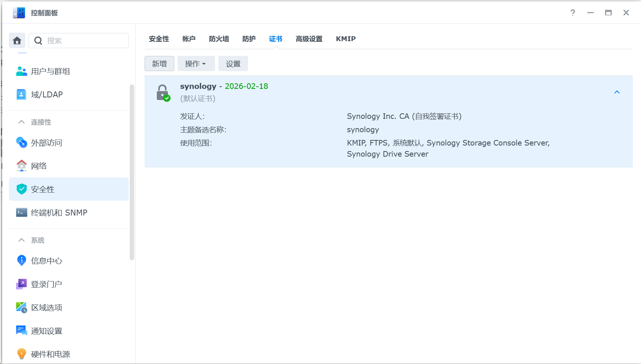Click the Notification (通知设置) chat icon
641x364 pixels.
click(22, 330)
